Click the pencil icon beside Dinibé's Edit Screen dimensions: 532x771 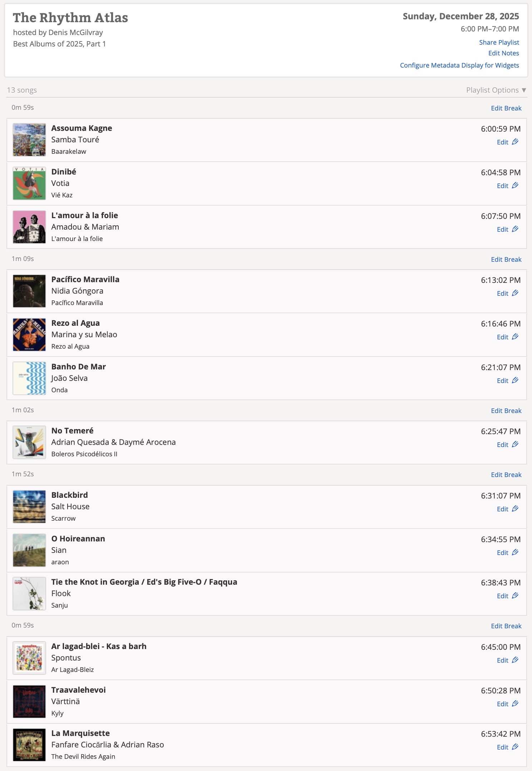(515, 186)
